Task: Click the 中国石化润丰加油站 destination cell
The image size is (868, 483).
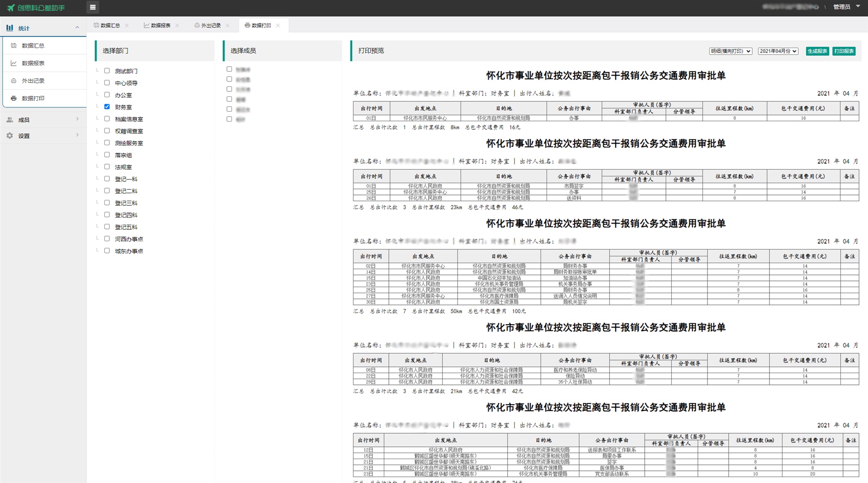Action: (x=499, y=278)
